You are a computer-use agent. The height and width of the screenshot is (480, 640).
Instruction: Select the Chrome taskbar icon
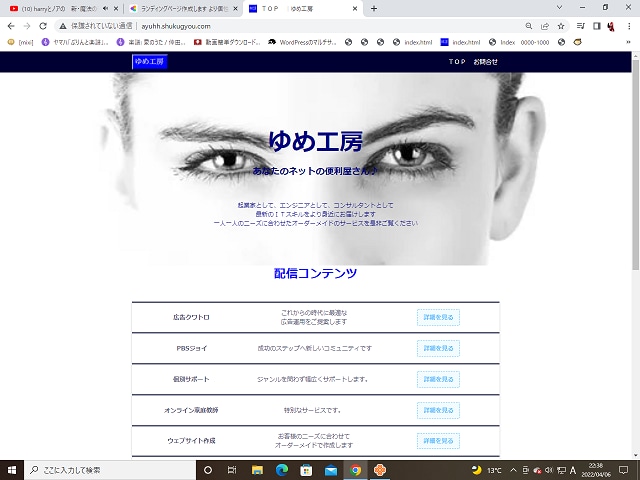tap(356, 470)
